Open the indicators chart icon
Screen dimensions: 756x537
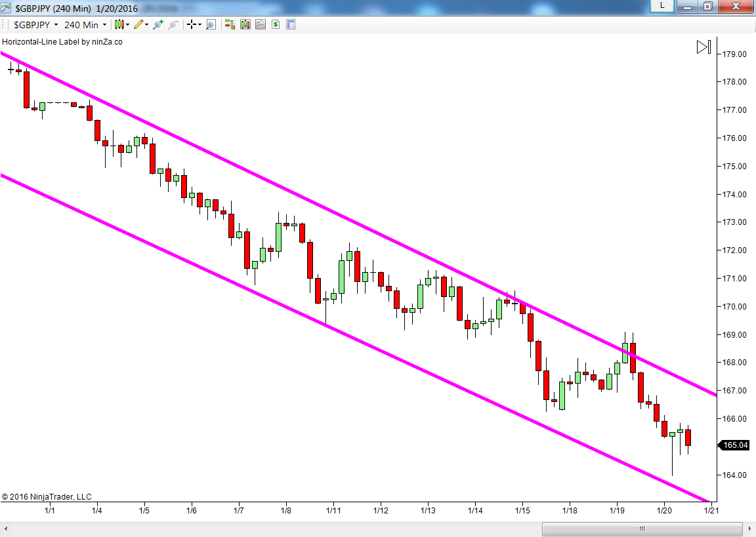click(x=261, y=24)
